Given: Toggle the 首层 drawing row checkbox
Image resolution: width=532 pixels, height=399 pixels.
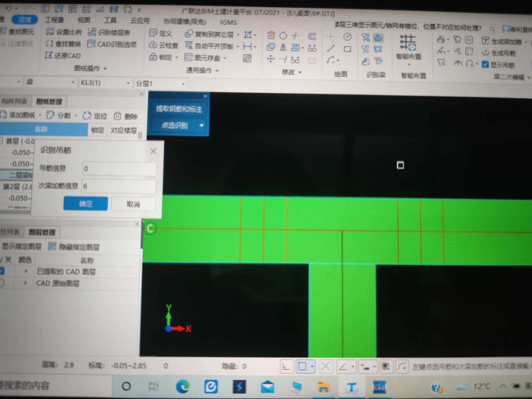Looking at the screenshot, I should (1, 141).
